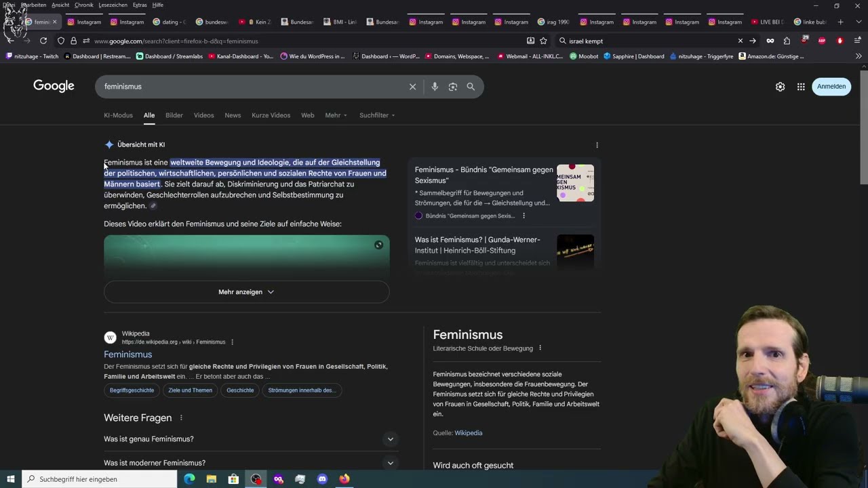The image size is (868, 488).
Task: Switch to the LIVE BEI browser tab
Action: 768,22
